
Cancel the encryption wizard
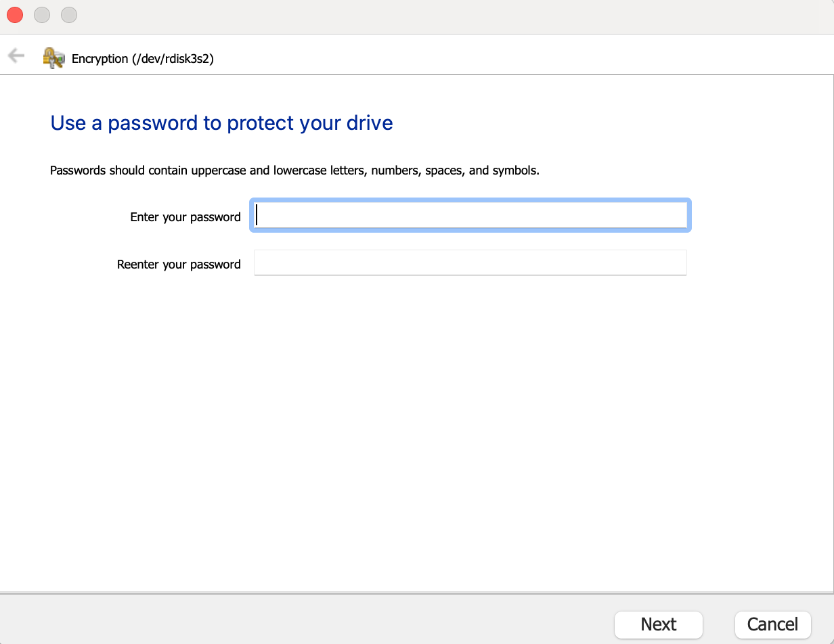(x=773, y=624)
